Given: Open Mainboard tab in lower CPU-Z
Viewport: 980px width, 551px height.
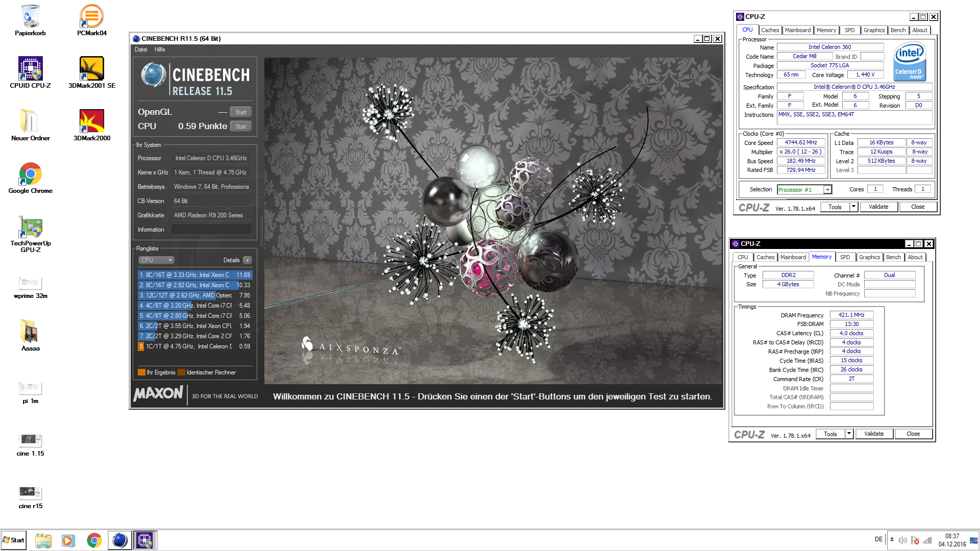Looking at the screenshot, I should pos(793,257).
